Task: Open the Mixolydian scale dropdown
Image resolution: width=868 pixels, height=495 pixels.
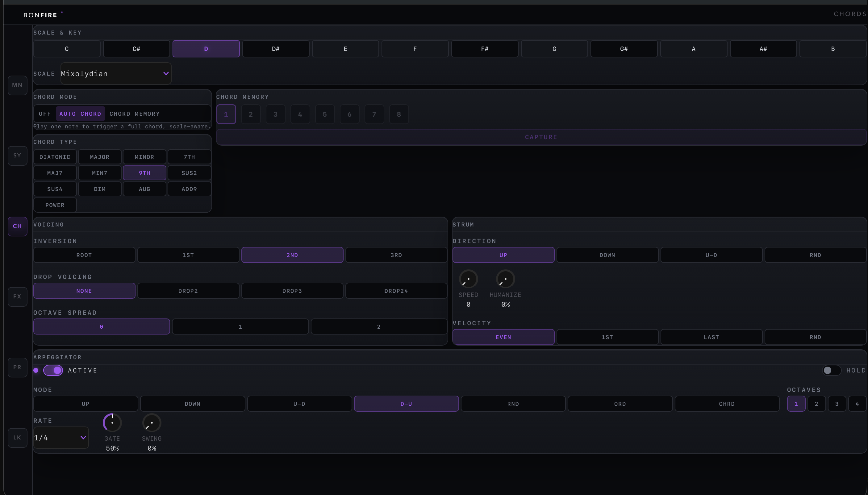Action: (x=115, y=73)
